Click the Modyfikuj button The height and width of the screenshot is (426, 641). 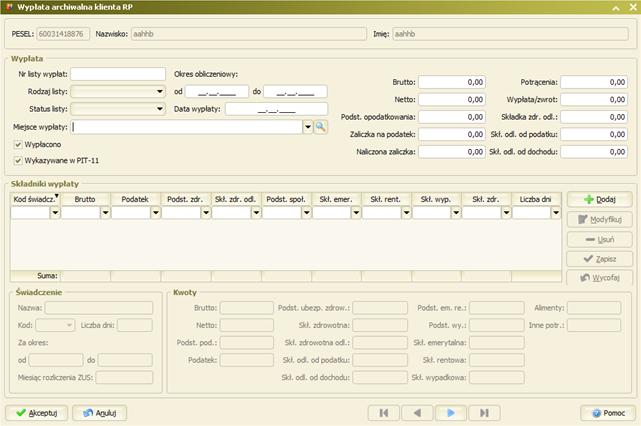(599, 220)
